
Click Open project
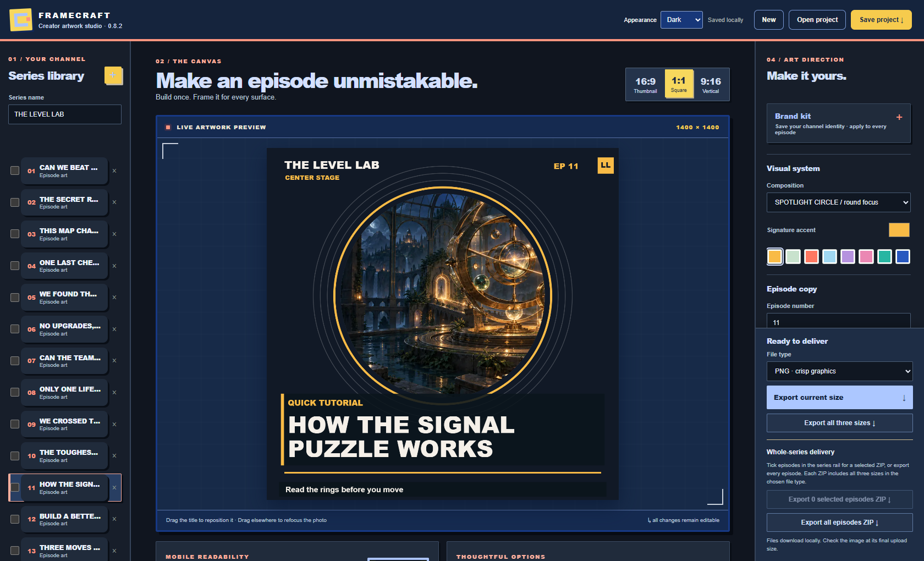817,20
